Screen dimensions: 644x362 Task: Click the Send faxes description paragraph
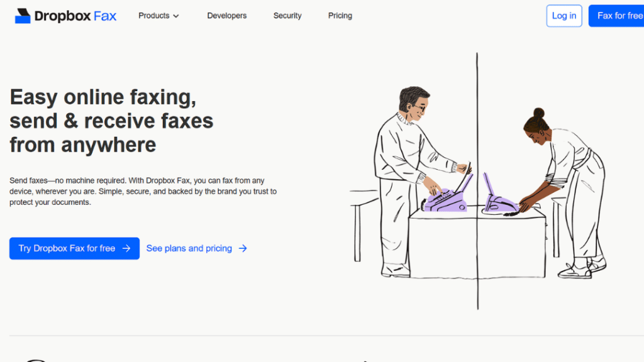143,191
